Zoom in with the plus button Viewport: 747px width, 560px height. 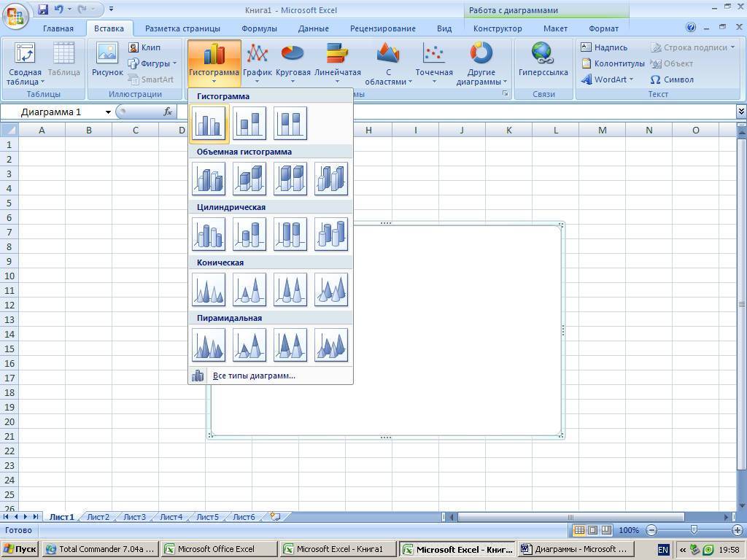coord(737,530)
